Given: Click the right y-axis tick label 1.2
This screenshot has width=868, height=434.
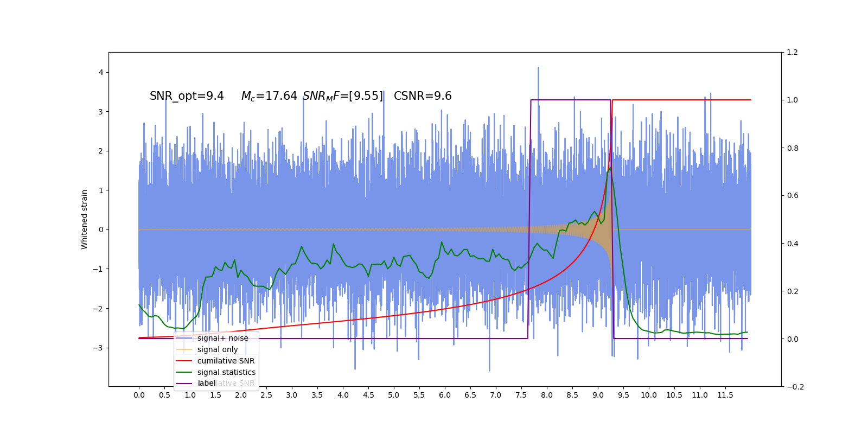Looking at the screenshot, I should pos(792,52).
